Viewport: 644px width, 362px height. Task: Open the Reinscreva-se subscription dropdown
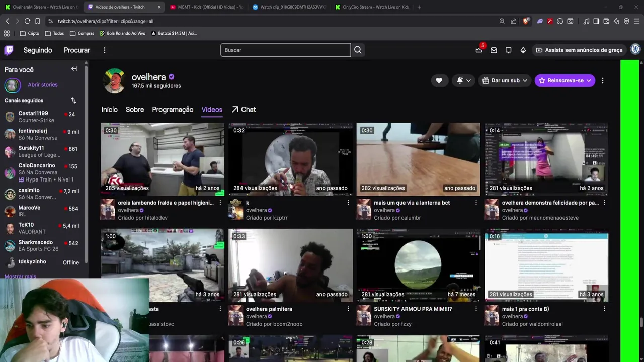click(565, 80)
